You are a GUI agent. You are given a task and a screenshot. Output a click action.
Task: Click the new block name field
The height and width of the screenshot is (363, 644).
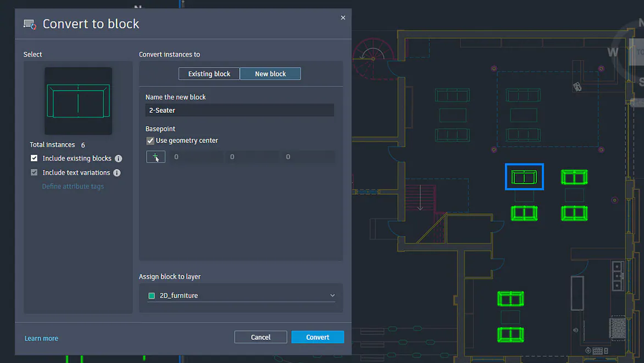tap(240, 111)
